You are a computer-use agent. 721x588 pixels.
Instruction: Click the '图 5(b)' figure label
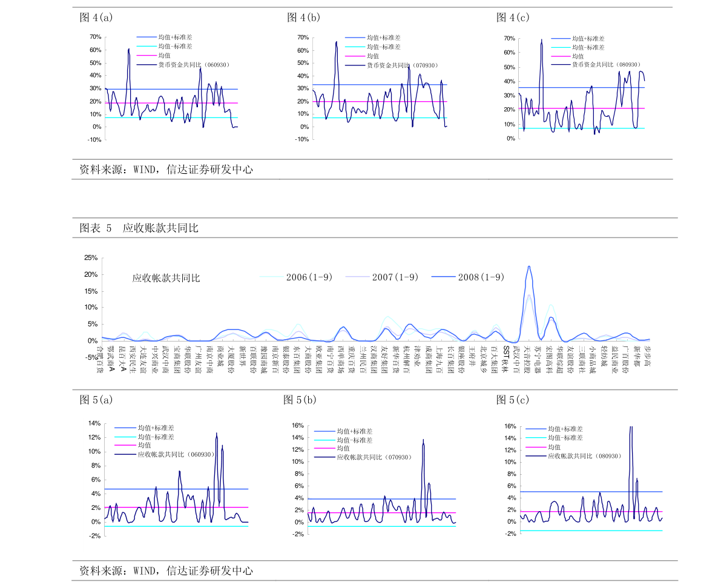(300, 400)
